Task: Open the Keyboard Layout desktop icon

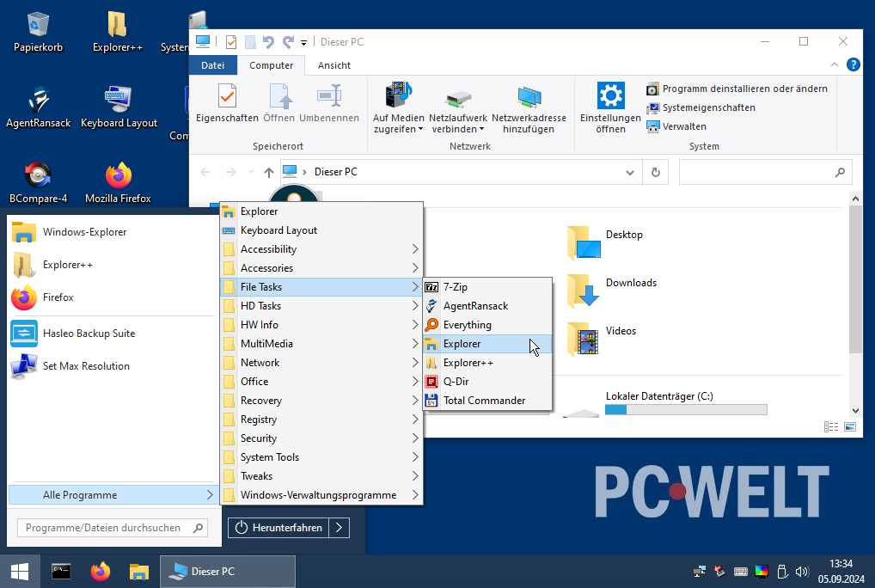Action: point(119,107)
